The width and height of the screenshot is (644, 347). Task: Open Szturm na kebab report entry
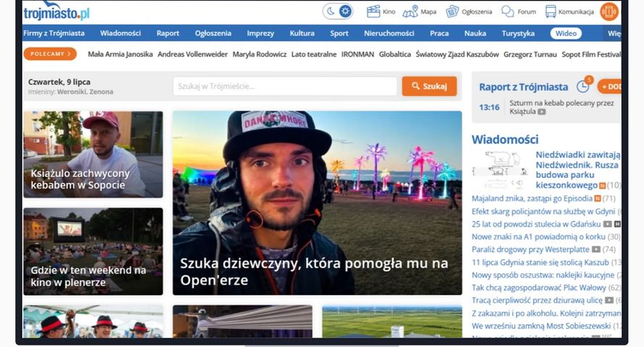coord(562,107)
